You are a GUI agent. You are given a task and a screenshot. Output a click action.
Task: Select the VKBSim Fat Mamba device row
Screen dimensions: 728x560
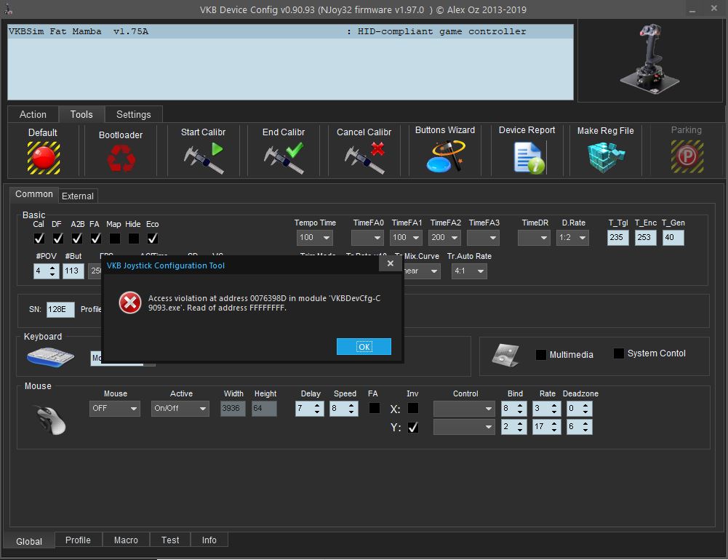pos(291,31)
